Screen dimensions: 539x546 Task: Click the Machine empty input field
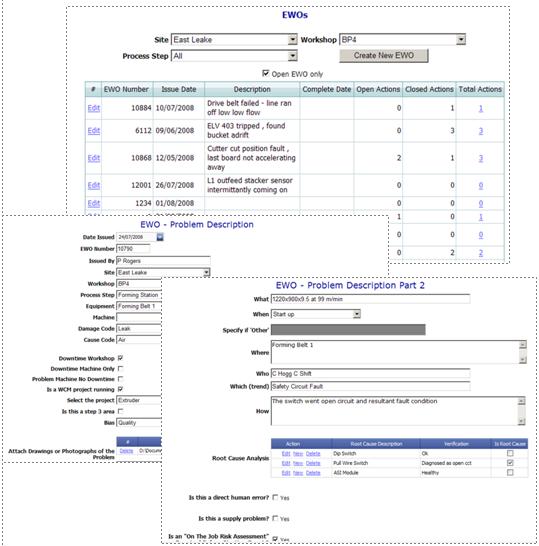(139, 317)
